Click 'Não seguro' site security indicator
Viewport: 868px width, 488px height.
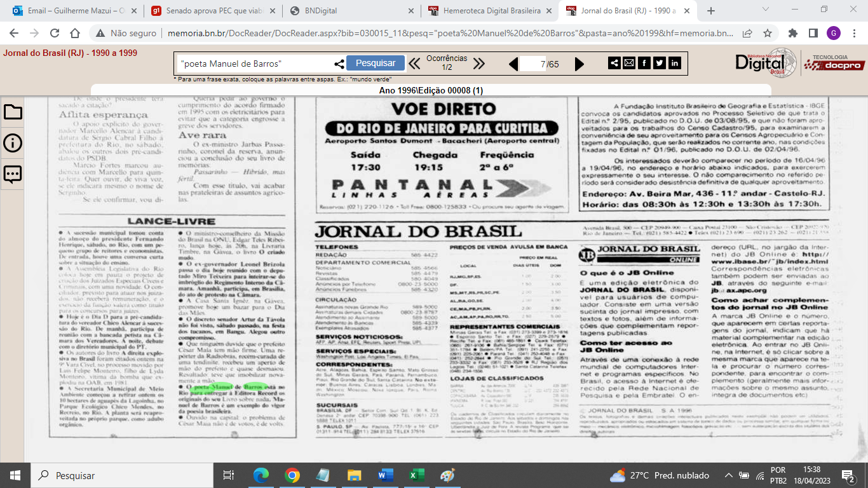point(125,33)
